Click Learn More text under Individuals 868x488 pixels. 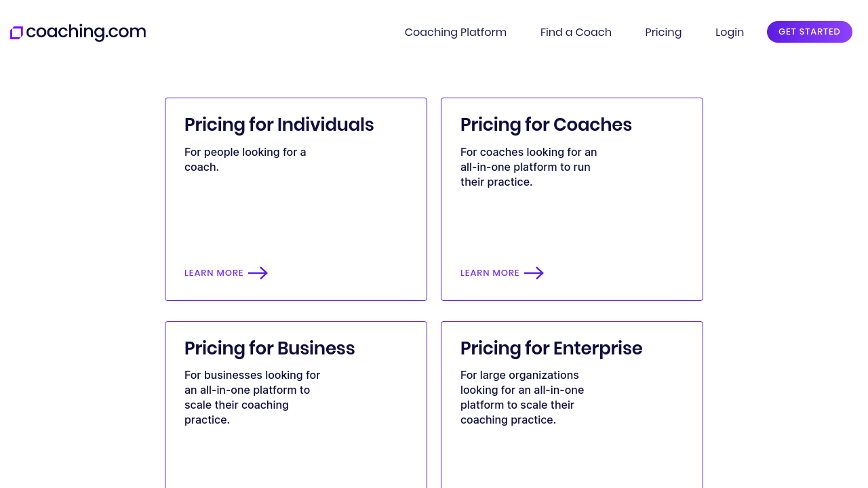[214, 273]
